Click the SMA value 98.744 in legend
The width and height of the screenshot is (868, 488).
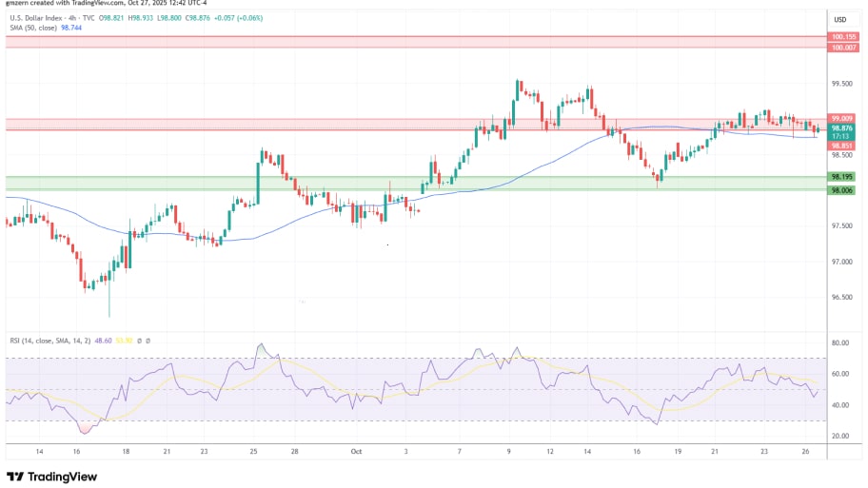(72, 29)
